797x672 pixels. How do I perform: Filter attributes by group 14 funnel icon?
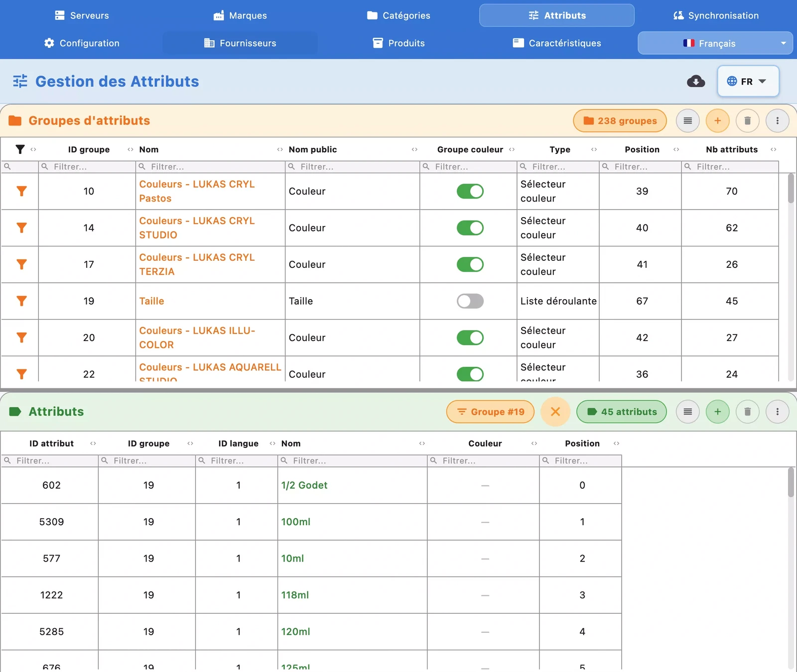point(21,228)
